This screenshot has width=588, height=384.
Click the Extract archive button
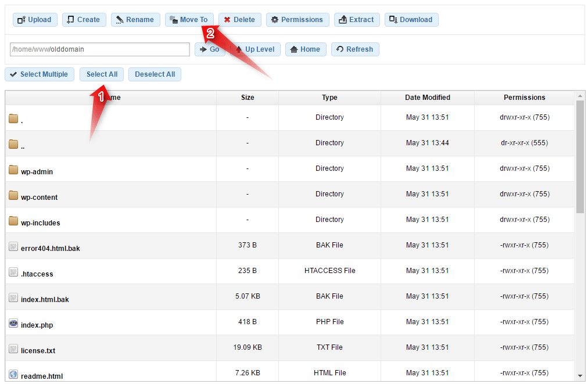[x=357, y=20]
